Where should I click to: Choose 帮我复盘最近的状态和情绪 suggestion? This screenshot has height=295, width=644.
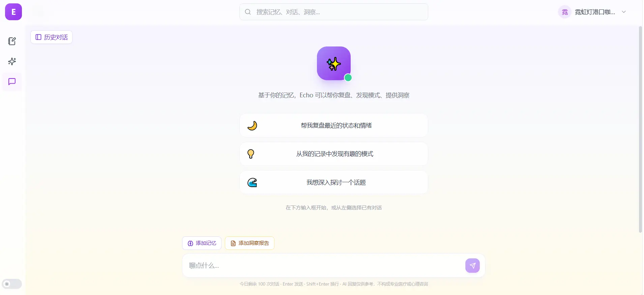pyautogui.click(x=334, y=125)
